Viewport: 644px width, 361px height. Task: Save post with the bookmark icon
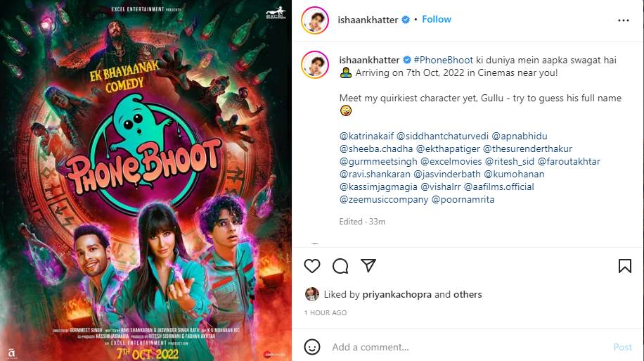(x=625, y=266)
